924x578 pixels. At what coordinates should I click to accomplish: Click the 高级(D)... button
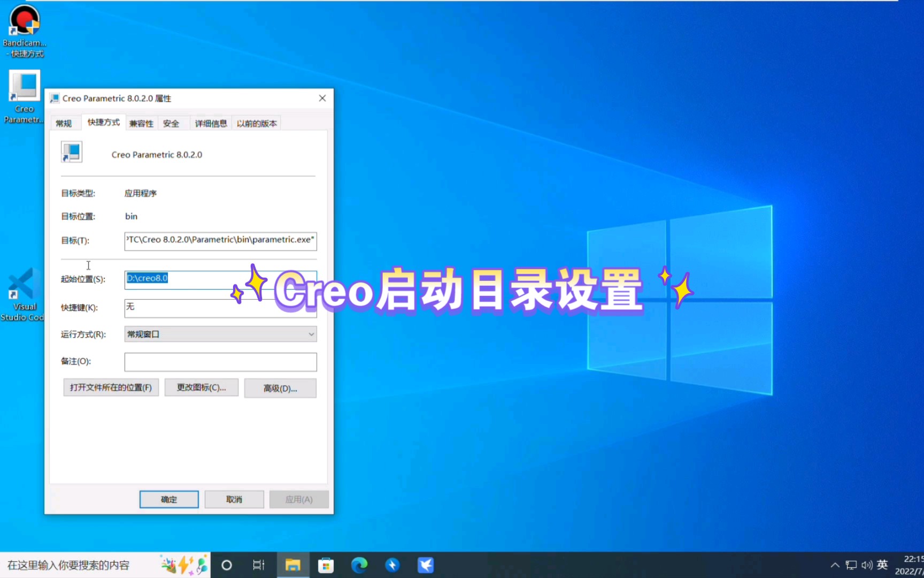point(280,389)
